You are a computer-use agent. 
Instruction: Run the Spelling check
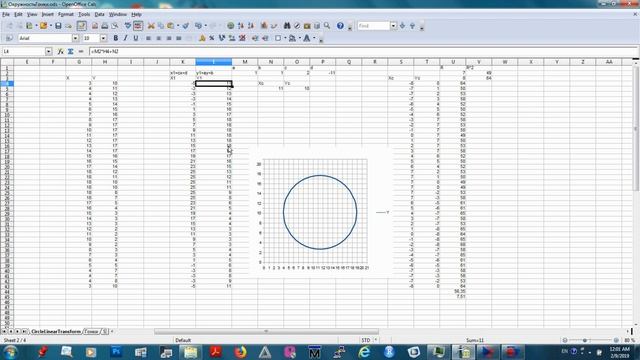pyautogui.click(x=128, y=26)
